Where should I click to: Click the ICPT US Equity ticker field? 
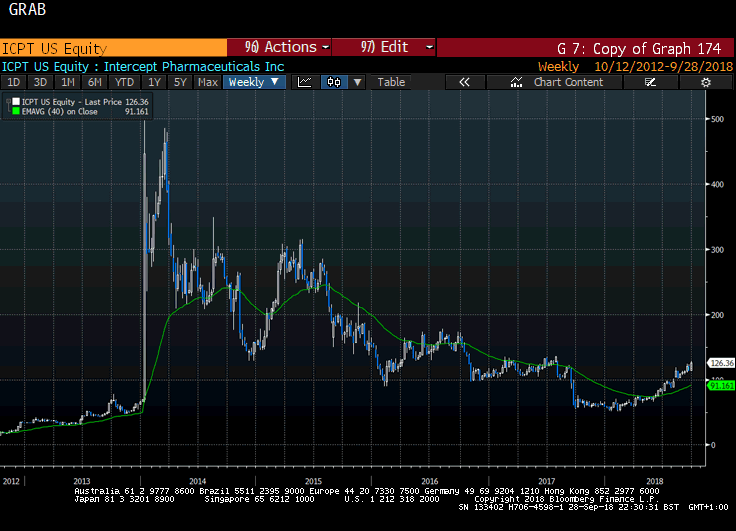[113, 48]
